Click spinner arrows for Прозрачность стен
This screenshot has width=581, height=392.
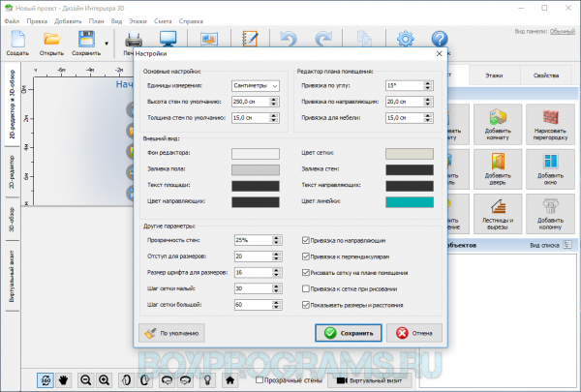coord(276,240)
